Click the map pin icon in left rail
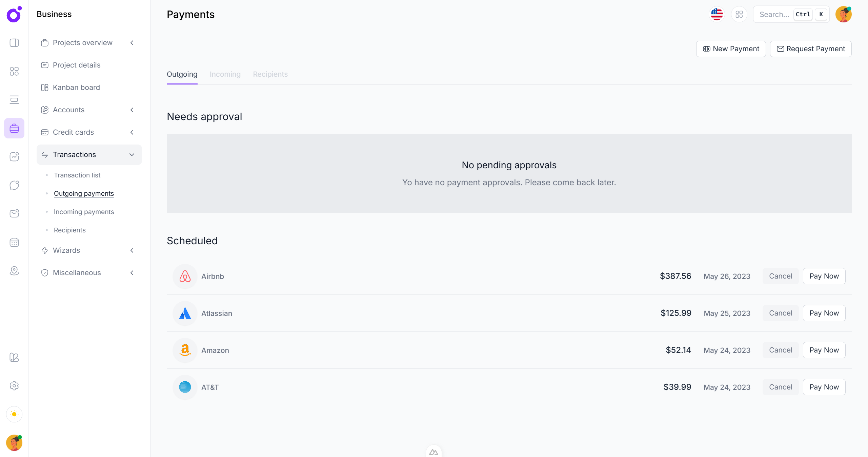 (14, 271)
